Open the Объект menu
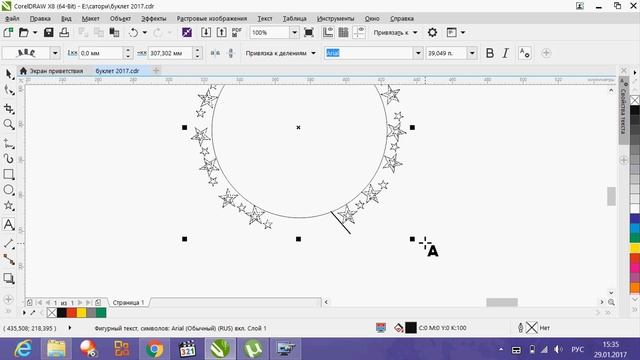 [x=120, y=18]
